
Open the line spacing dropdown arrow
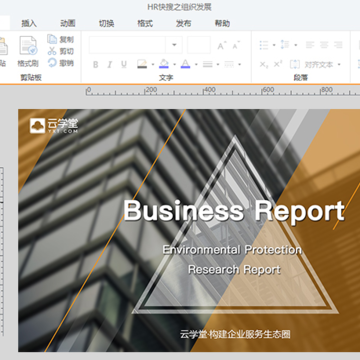[295, 45]
